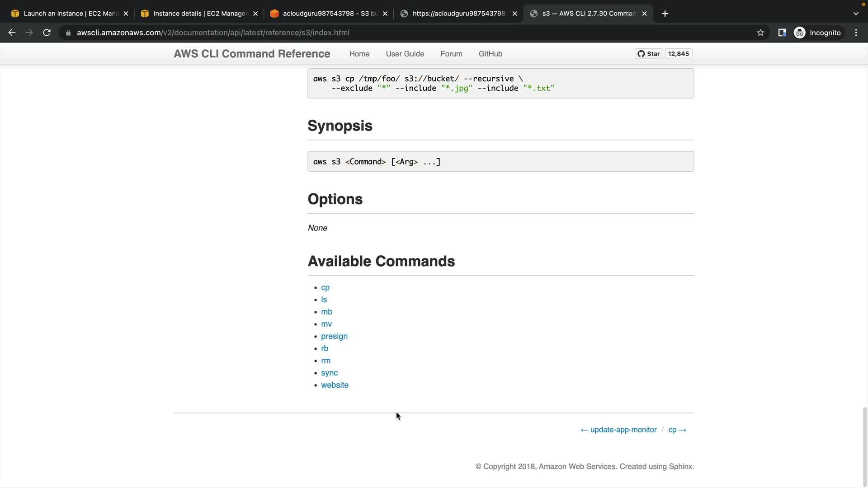Expand the tab search dropdown arrow
This screenshot has width=868, height=488.
coord(856,14)
